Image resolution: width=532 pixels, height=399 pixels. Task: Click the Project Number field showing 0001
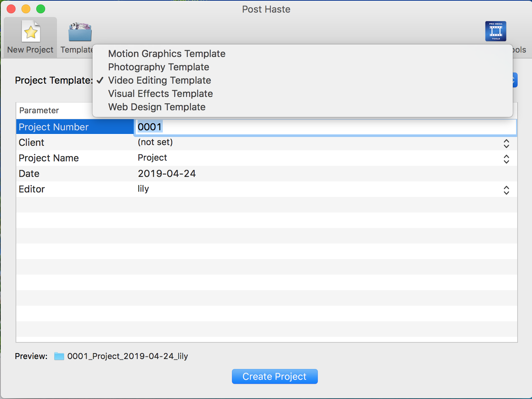click(x=325, y=127)
